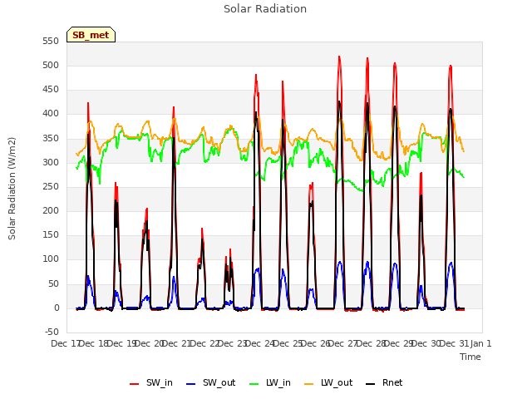532x399 pixels.
Task: Click the Dec 17 x-axis date label
Action: point(65,343)
